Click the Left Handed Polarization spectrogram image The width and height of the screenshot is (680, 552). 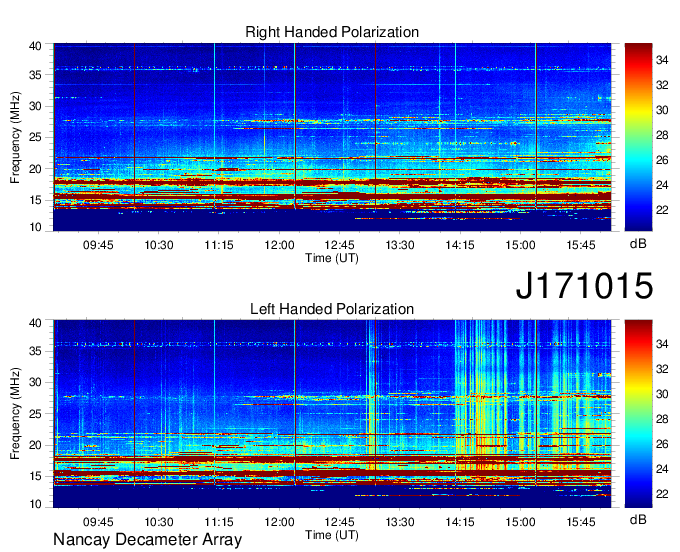coord(332,414)
